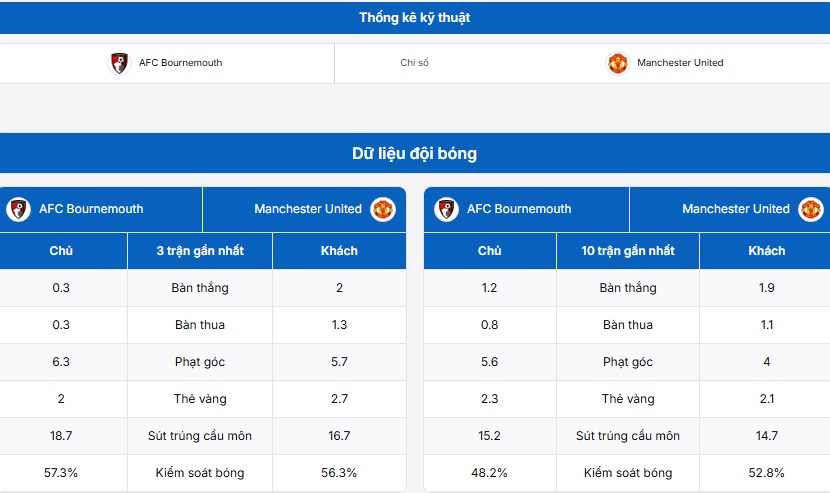This screenshot has width=830, height=493.
Task: Select 'Chỉ số' label in the top row
Action: click(414, 63)
